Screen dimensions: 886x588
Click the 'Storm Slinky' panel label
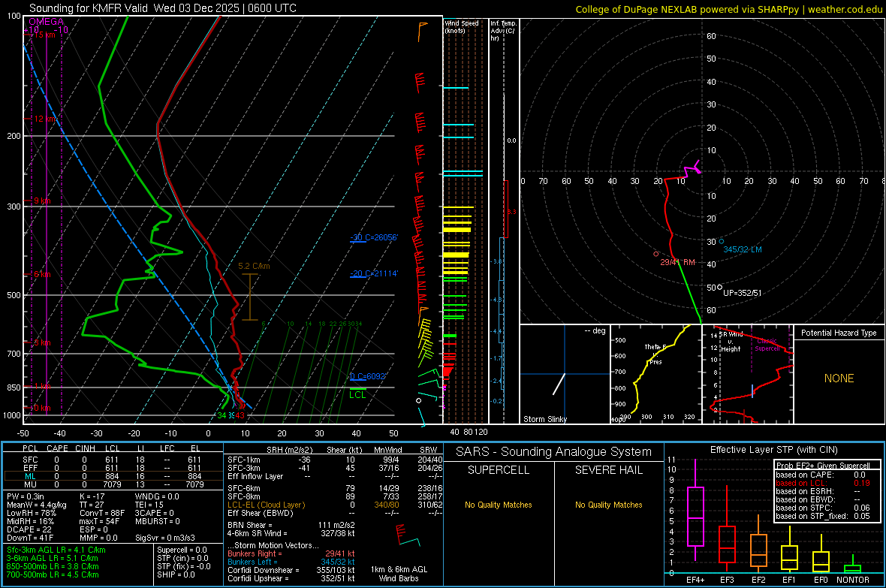[x=544, y=419]
